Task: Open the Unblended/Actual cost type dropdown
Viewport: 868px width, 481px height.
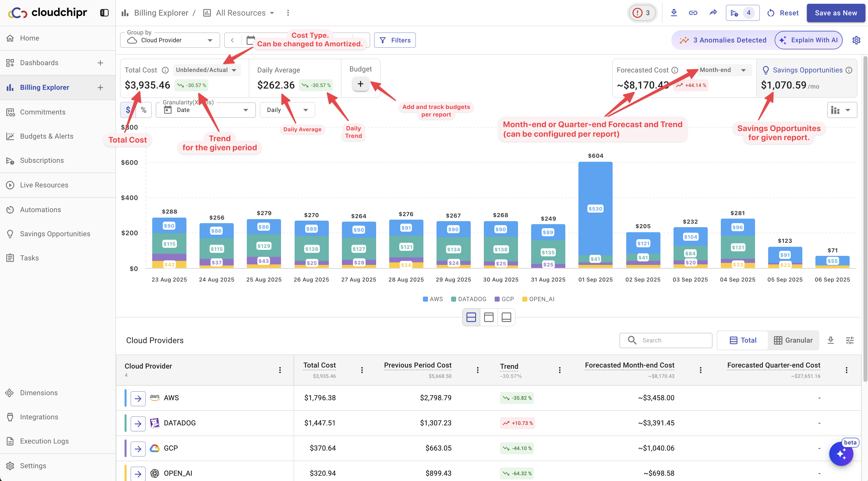Action: click(207, 70)
